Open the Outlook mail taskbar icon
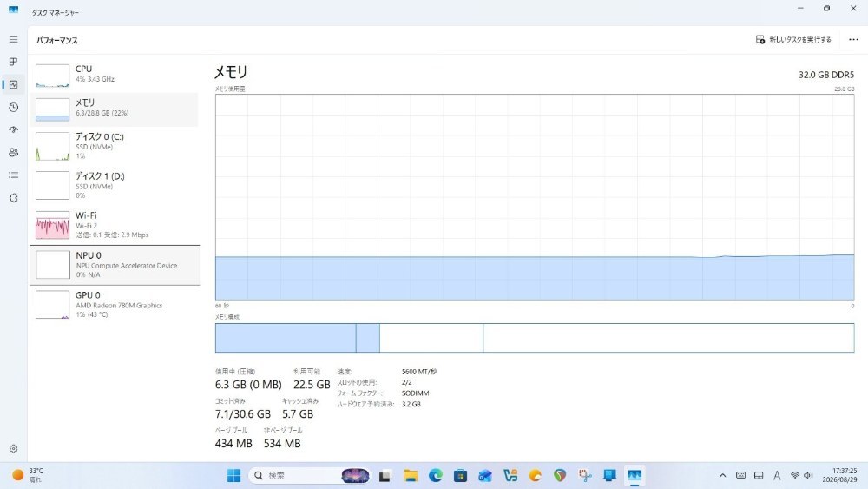868x489 pixels. pyautogui.click(x=485, y=475)
